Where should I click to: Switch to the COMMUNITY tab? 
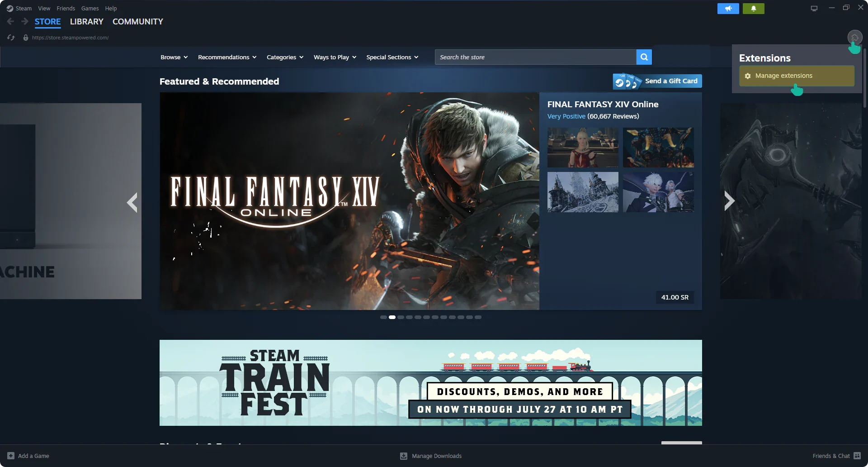coord(138,22)
